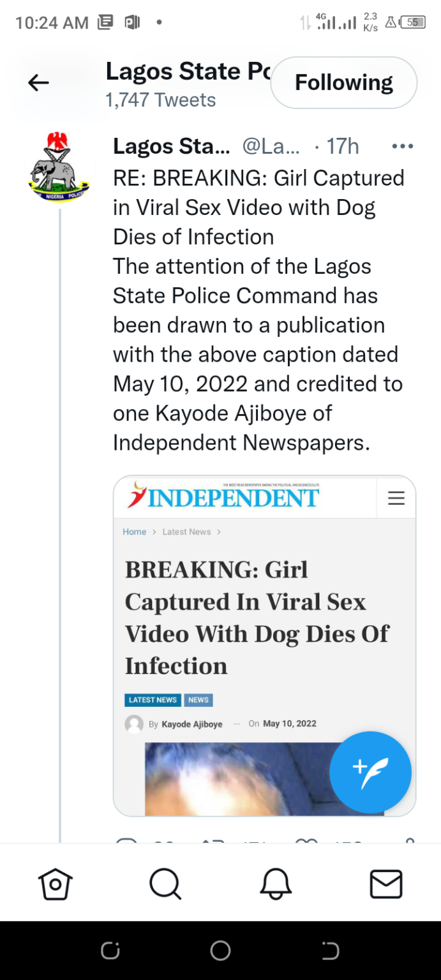
Task: Tap the back arrow icon
Action: 38,82
